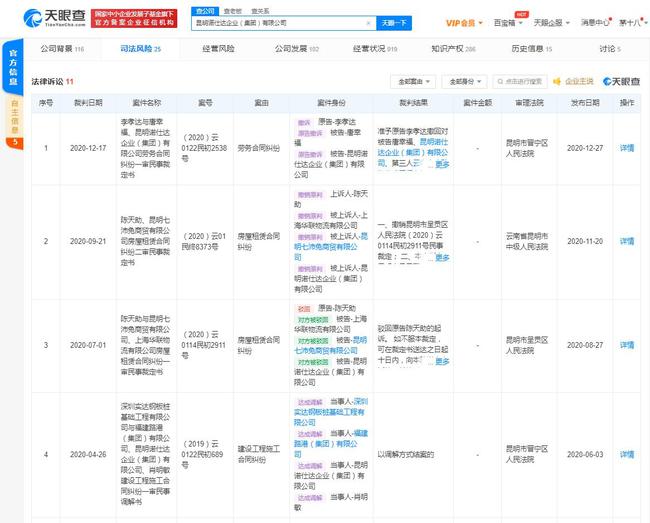Expand the 天眼企服 dropdown menu
650x523 pixels.
551,23
